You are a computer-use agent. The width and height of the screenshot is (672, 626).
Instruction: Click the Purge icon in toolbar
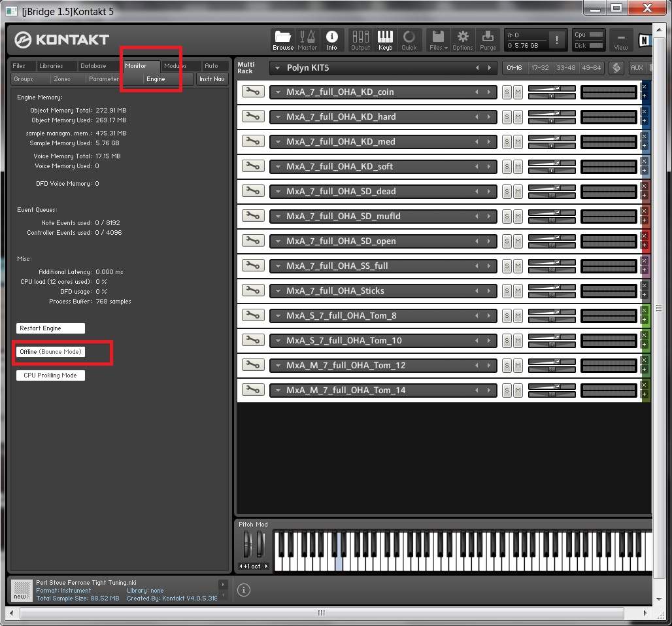[488, 40]
